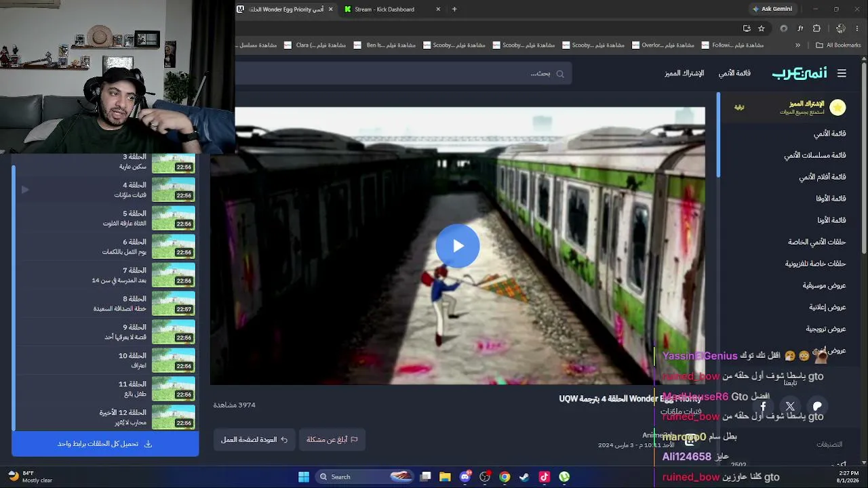
Task: Click the page vertical scrollbar
Action: point(863,157)
